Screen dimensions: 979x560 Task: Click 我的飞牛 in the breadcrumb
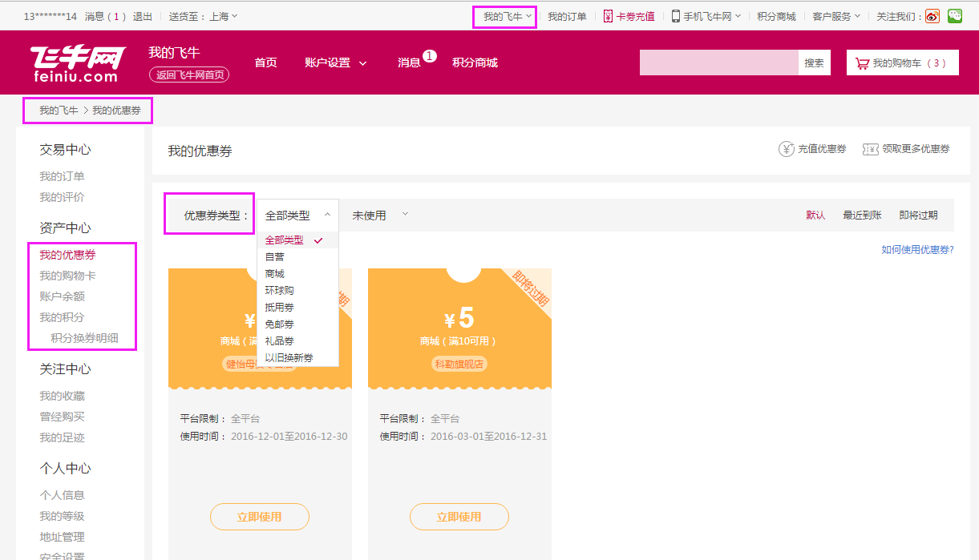coord(59,111)
